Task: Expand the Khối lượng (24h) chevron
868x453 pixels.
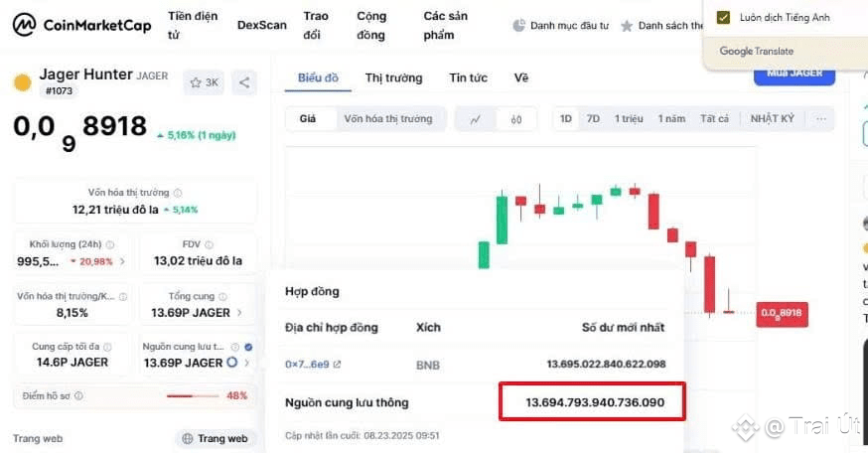Action: [x=122, y=261]
